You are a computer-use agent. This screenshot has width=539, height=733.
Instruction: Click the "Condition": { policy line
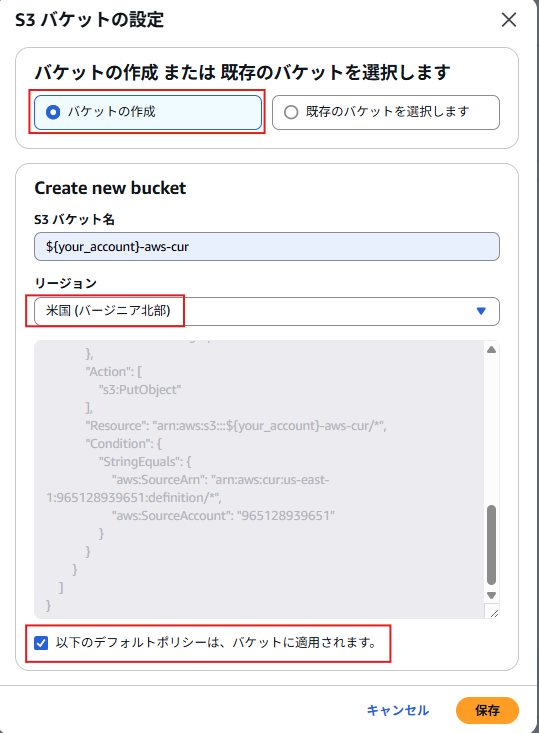[x=123, y=443]
